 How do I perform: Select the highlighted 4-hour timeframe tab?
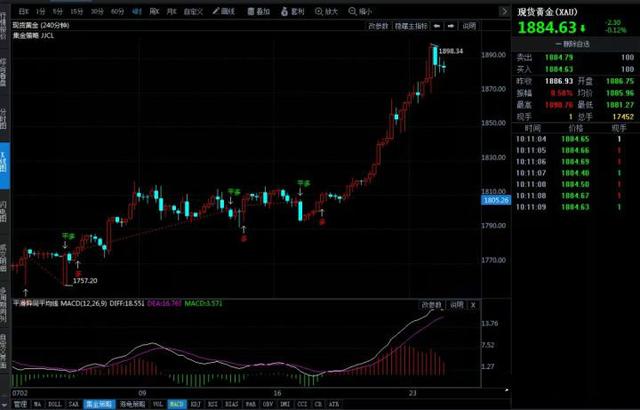click(137, 12)
